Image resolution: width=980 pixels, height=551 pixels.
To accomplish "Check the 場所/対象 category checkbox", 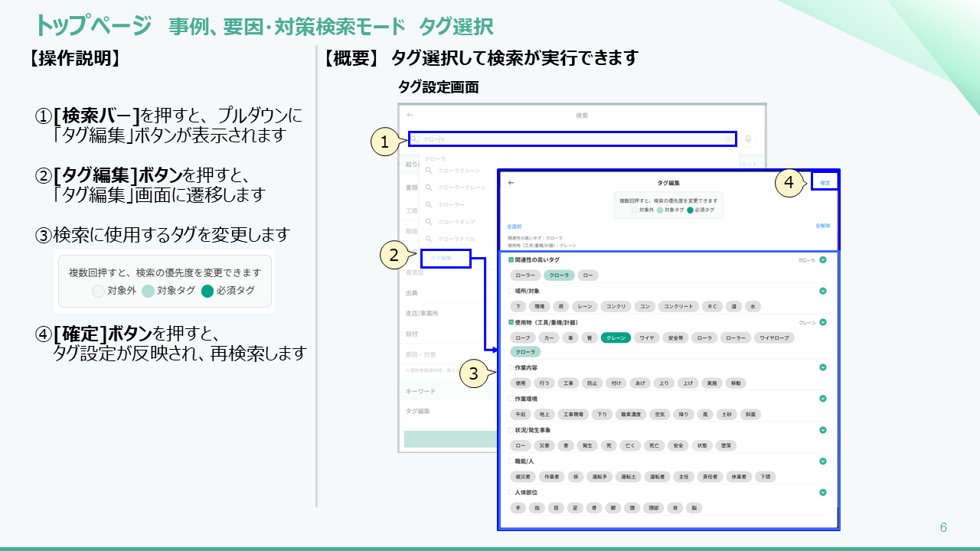I will [511, 291].
